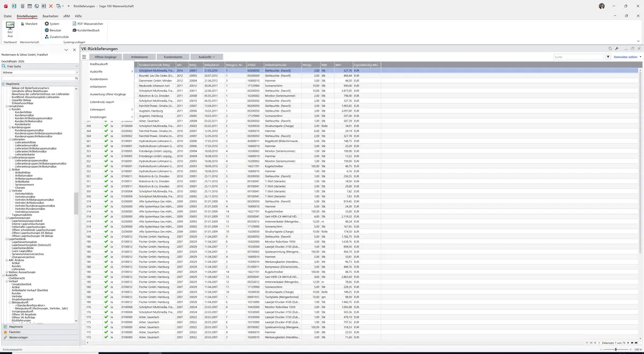The height and width of the screenshot is (354, 644).
Task: Open Benutzer settings in the ribbon
Action: 53,30
